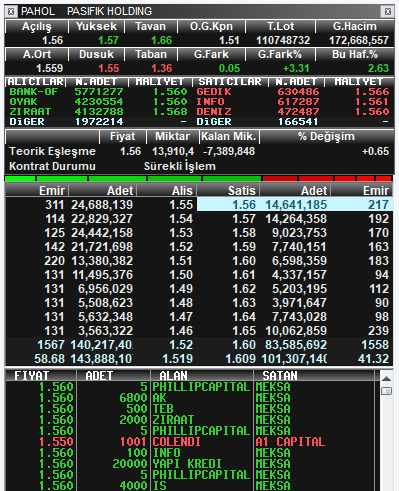Select the trade row bought by IS

pyautogui.click(x=190, y=485)
